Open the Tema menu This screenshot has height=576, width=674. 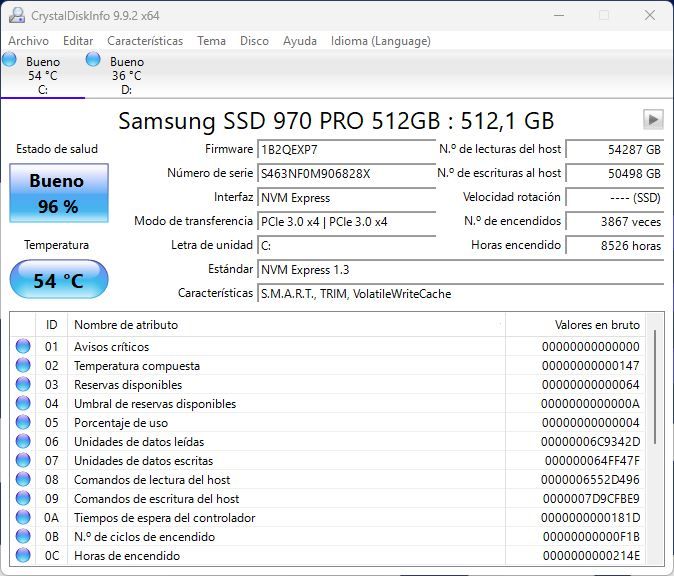(211, 41)
